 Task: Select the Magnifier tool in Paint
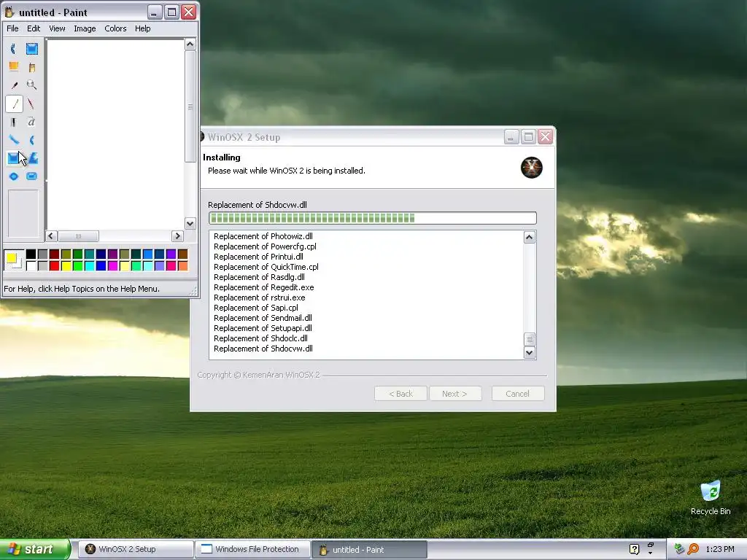coord(31,85)
